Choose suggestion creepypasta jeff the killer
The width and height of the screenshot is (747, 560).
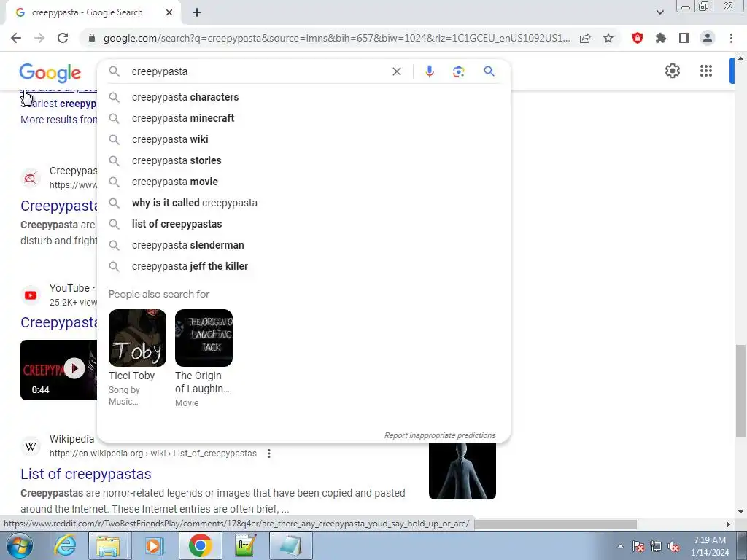(x=304, y=266)
